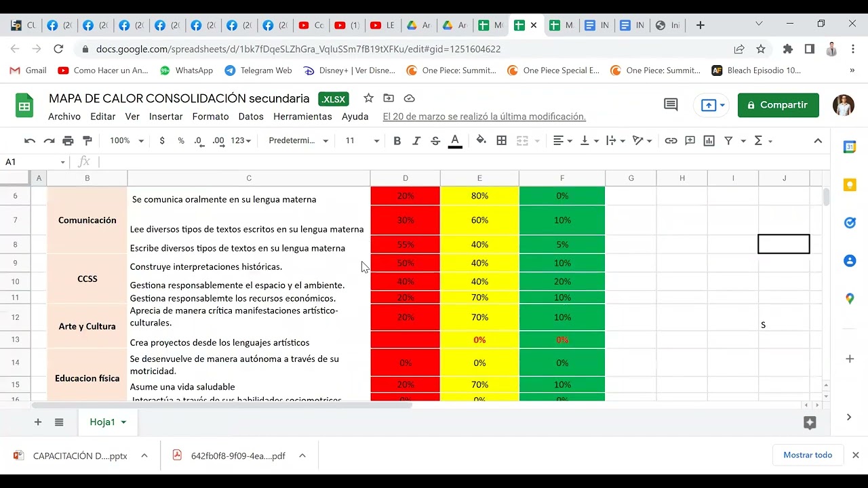Toggle italic formatting

[x=415, y=140]
